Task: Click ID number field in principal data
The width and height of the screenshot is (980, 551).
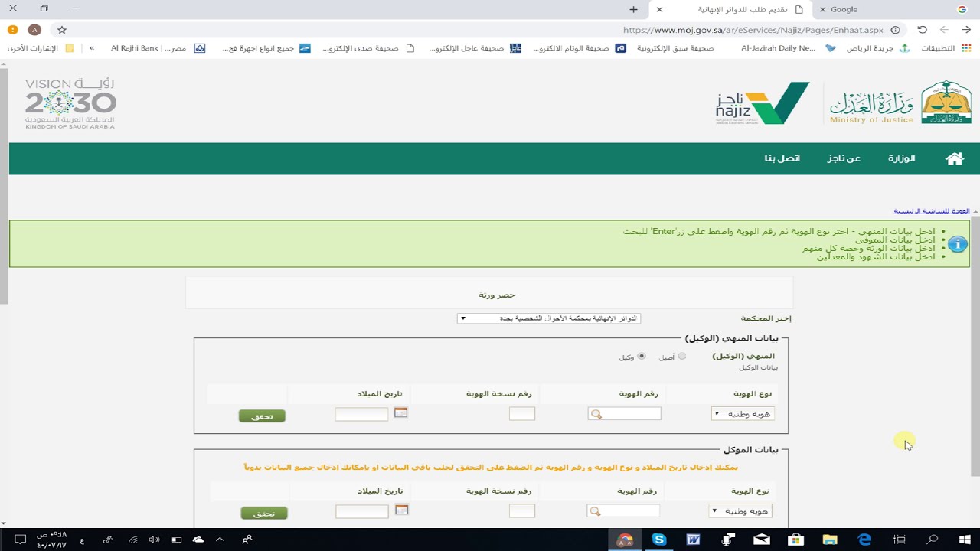Action: point(622,511)
